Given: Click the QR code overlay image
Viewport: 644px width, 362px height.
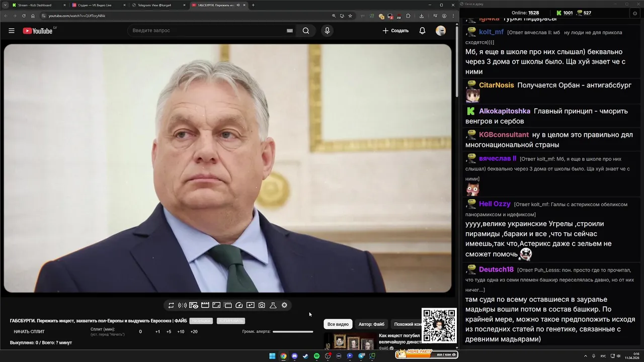Looking at the screenshot, I should (439, 325).
